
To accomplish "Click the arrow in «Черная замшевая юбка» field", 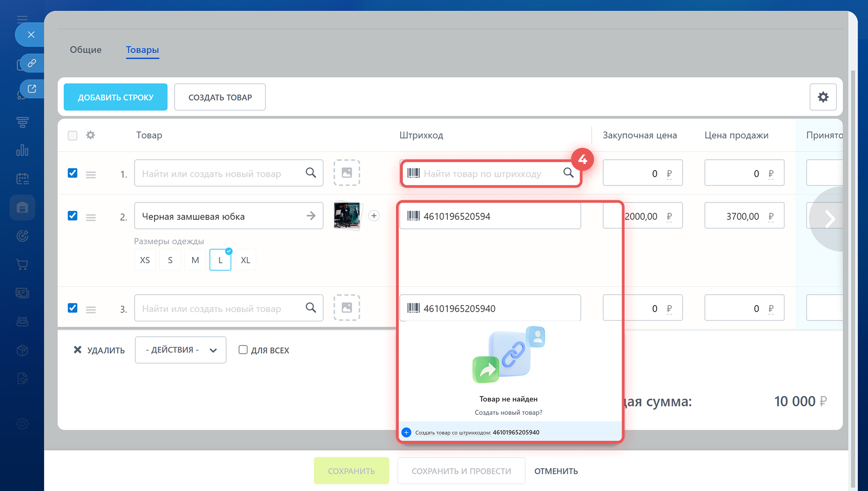I will (311, 216).
